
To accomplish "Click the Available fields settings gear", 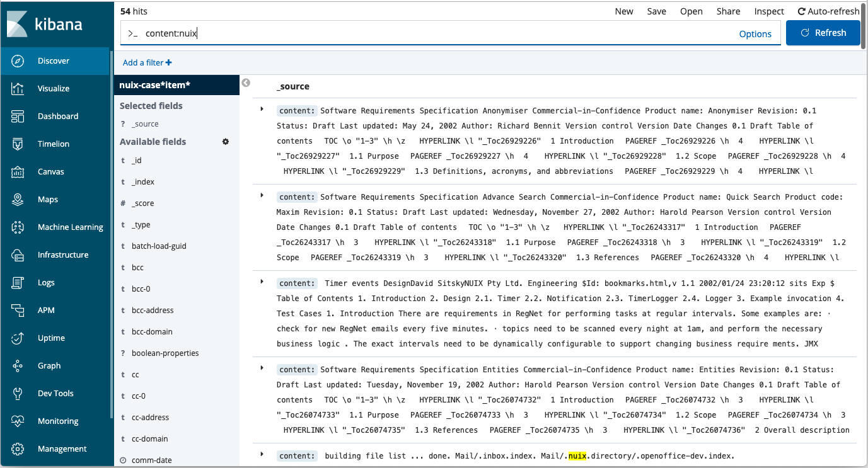I will [x=226, y=142].
